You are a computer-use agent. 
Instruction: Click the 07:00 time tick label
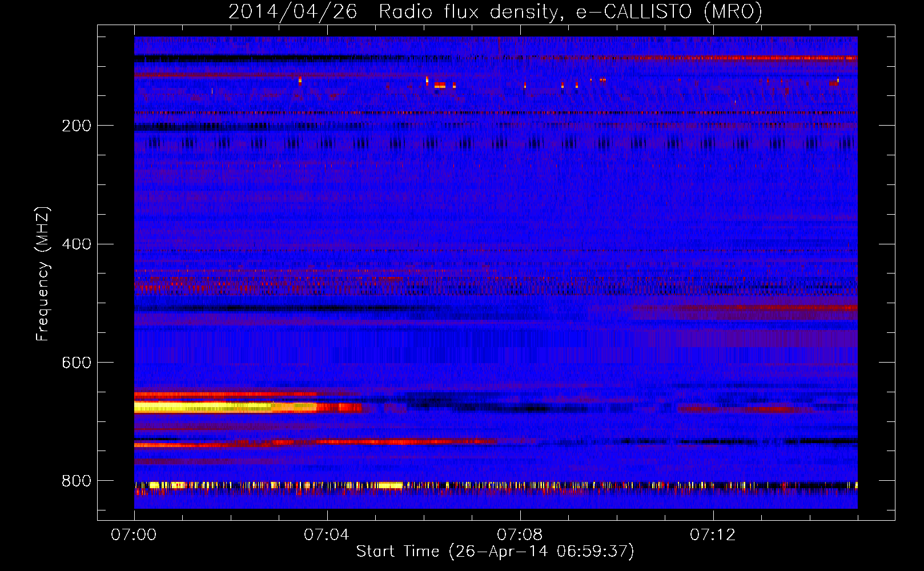(134, 534)
